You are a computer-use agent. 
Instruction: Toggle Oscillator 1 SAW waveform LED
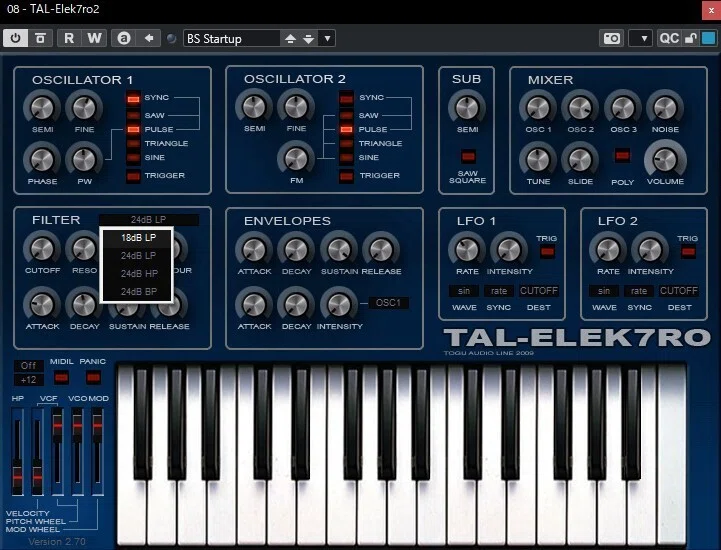(x=133, y=115)
